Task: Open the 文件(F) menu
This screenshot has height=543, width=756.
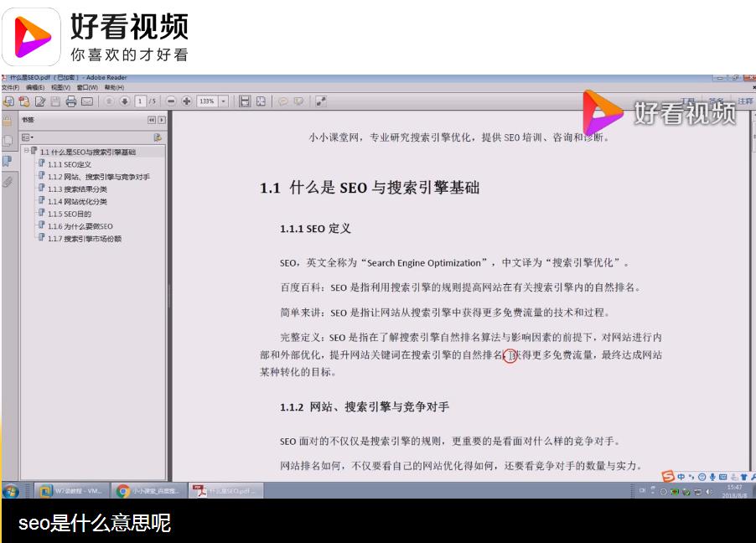Action: [x=11, y=86]
